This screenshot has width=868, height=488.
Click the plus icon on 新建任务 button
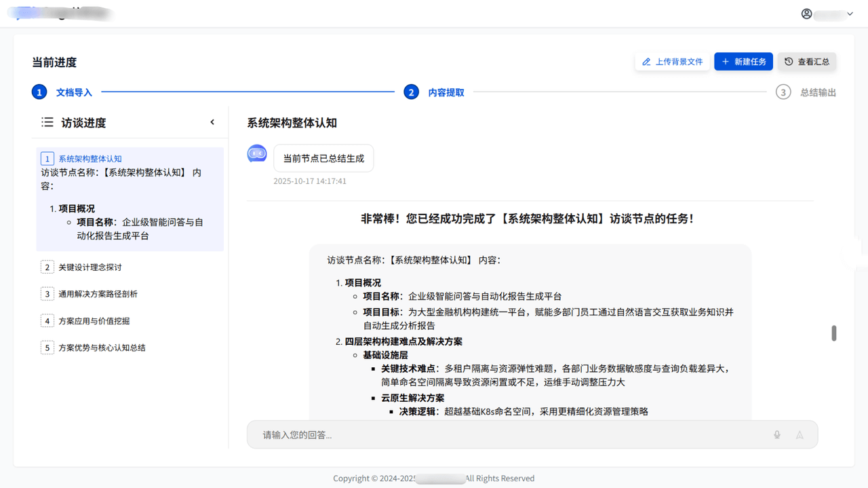tap(726, 61)
